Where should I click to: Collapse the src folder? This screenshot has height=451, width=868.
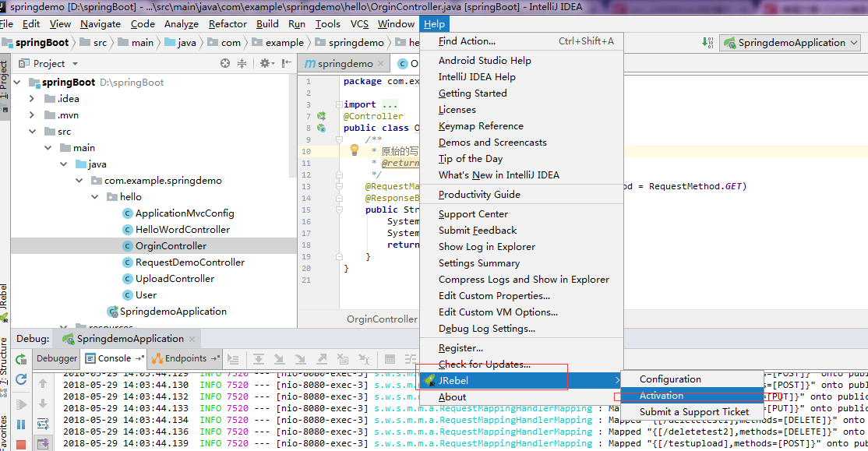[x=32, y=131]
